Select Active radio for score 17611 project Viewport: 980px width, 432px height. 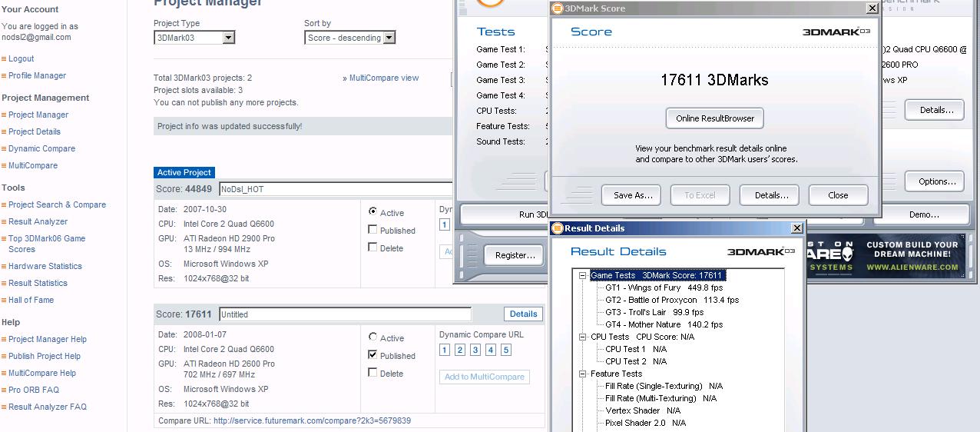(x=373, y=337)
